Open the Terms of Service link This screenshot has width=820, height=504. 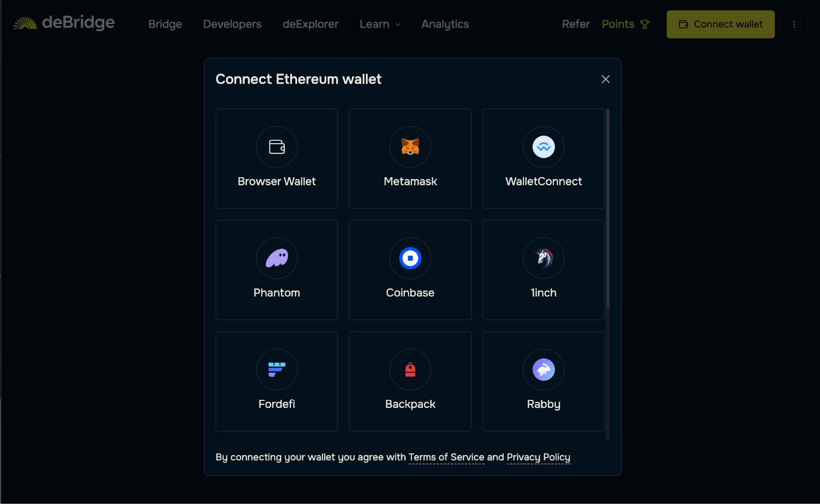[446, 457]
